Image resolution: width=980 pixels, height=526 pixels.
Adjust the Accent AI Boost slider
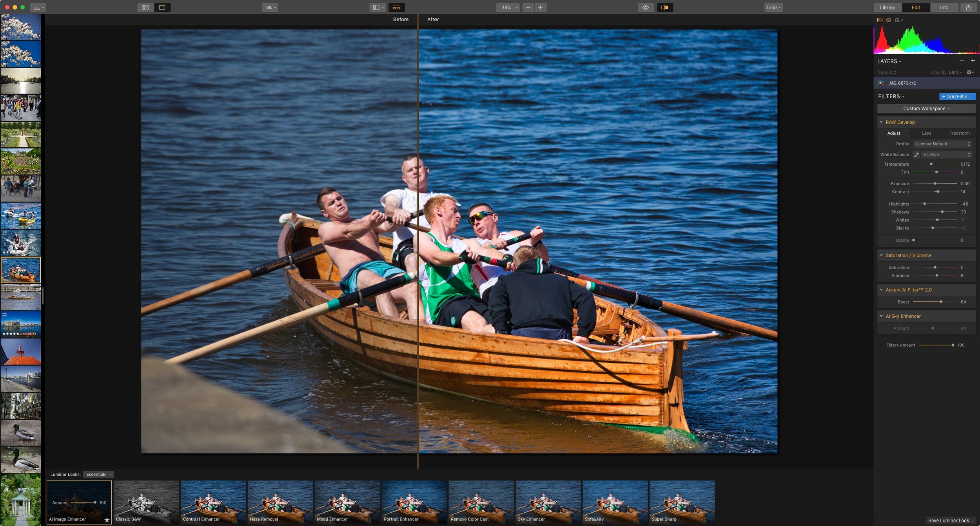[x=941, y=302]
